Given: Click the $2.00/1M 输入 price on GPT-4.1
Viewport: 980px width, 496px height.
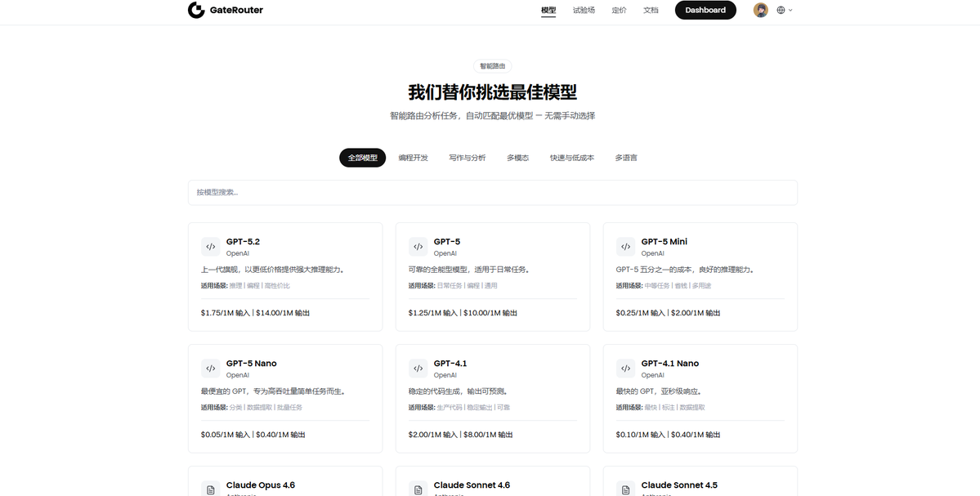Looking at the screenshot, I should pos(432,435).
